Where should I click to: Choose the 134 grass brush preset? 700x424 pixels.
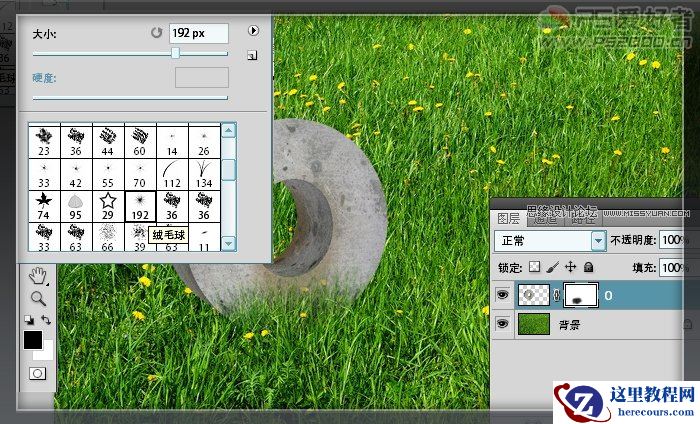204,174
